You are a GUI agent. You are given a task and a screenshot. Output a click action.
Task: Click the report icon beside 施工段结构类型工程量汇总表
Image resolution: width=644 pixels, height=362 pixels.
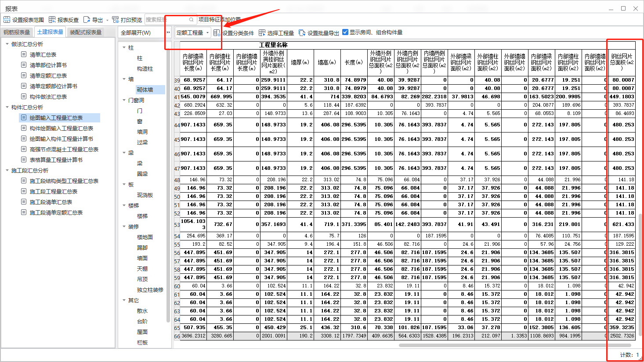(x=24, y=181)
